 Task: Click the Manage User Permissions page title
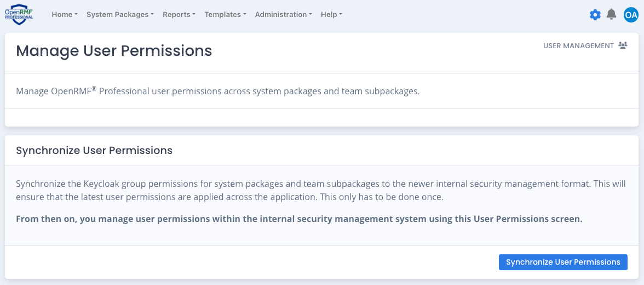[114, 50]
